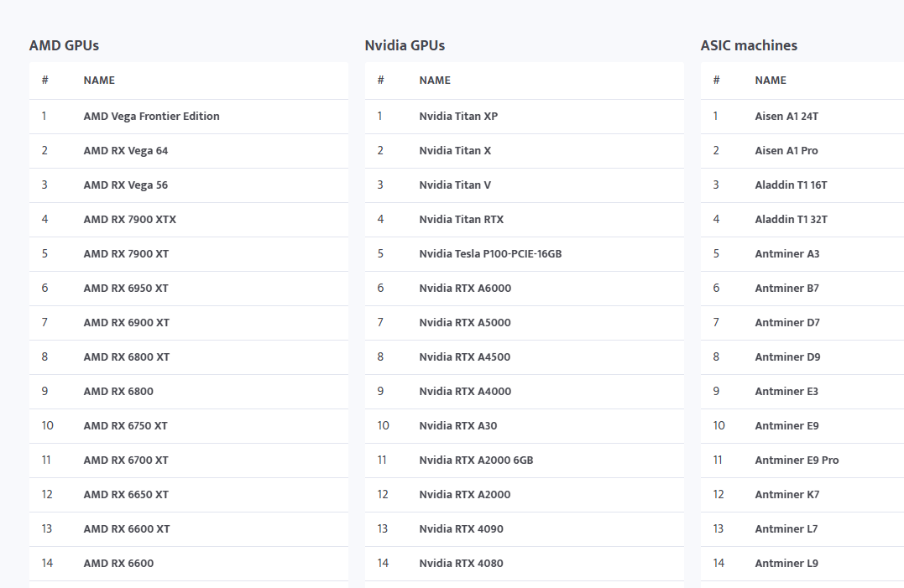The width and height of the screenshot is (904, 588).
Task: Choose AMD RX 6600 from the list
Action: pyautogui.click(x=118, y=564)
